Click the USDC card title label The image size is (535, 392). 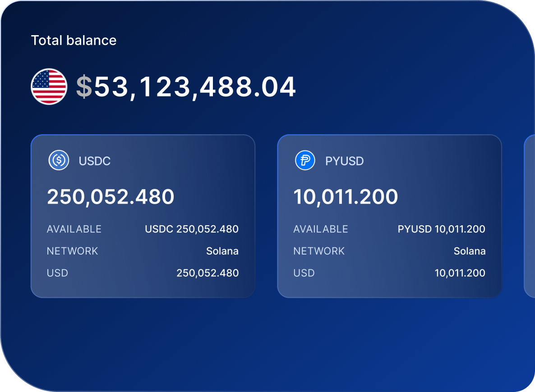click(x=95, y=161)
